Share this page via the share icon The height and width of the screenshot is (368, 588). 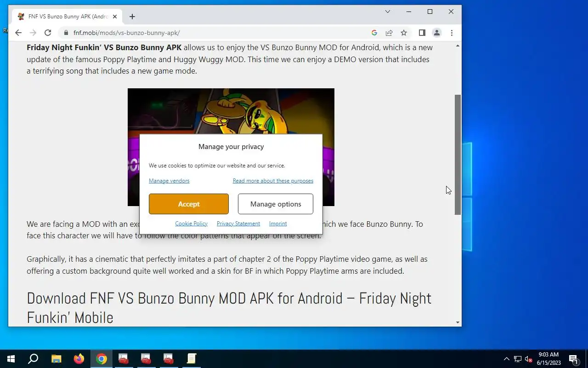tap(389, 33)
